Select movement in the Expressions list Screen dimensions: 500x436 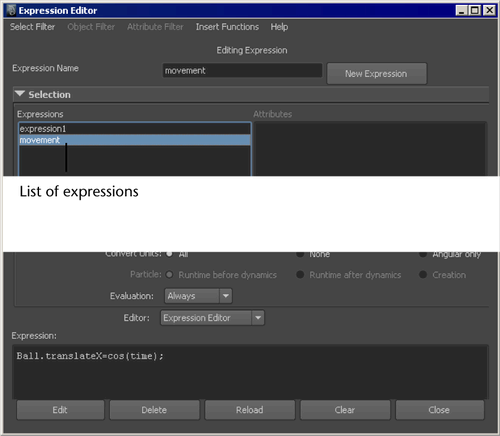click(x=134, y=140)
